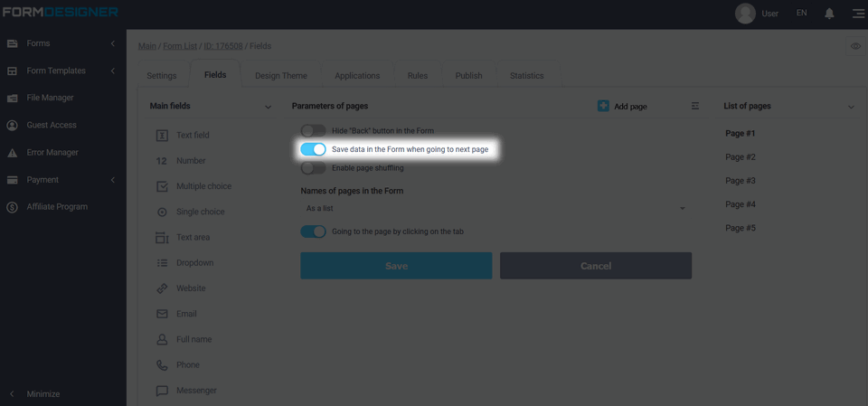Toggle Enable page shuffling switch

click(314, 168)
